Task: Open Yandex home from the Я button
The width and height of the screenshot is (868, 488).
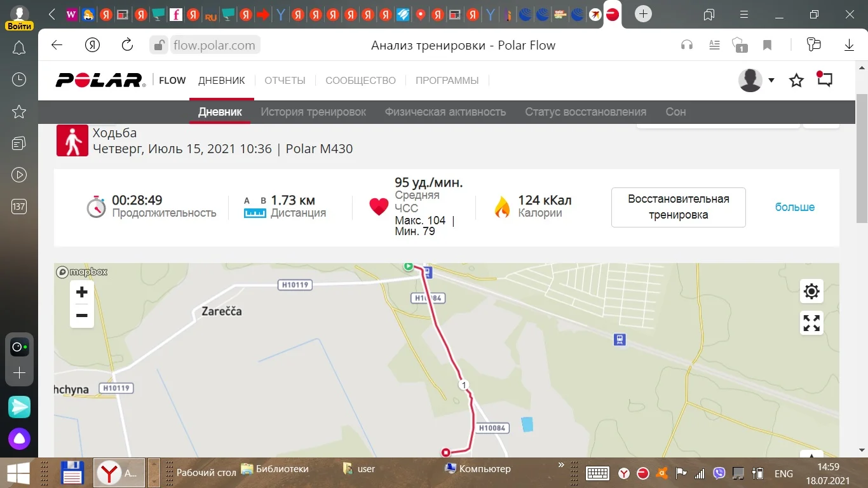Action: click(x=92, y=45)
